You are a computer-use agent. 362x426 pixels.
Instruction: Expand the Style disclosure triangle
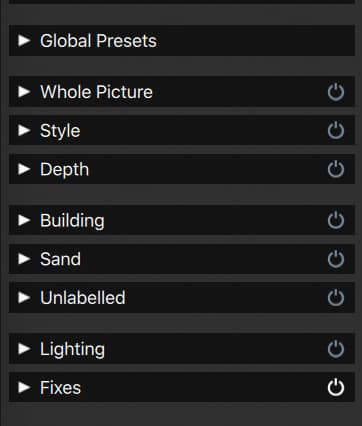point(24,130)
